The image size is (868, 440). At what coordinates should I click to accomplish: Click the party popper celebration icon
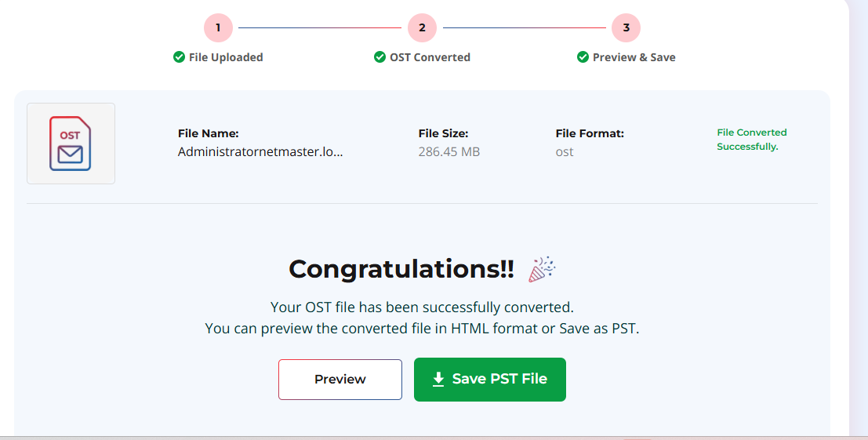tap(542, 269)
